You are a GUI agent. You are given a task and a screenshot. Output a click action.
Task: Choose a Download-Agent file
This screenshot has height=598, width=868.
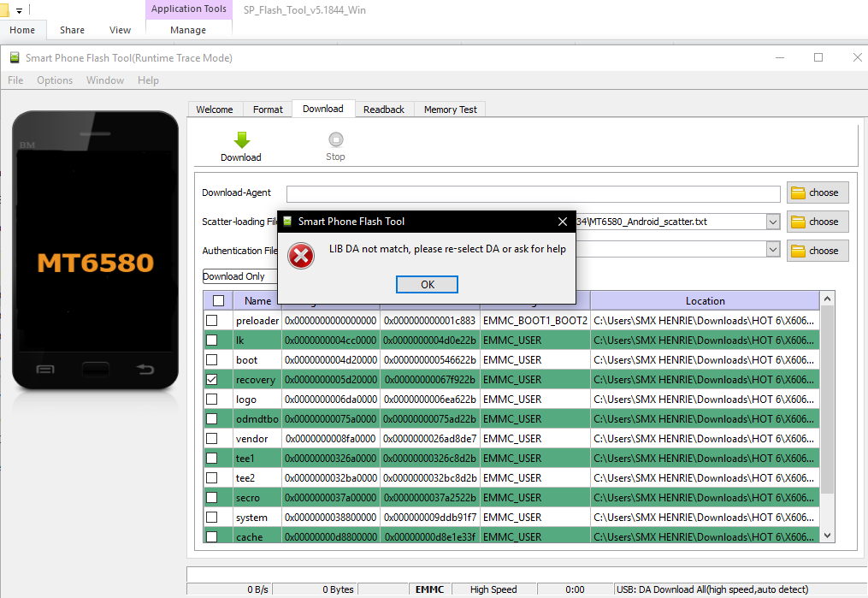(x=817, y=192)
